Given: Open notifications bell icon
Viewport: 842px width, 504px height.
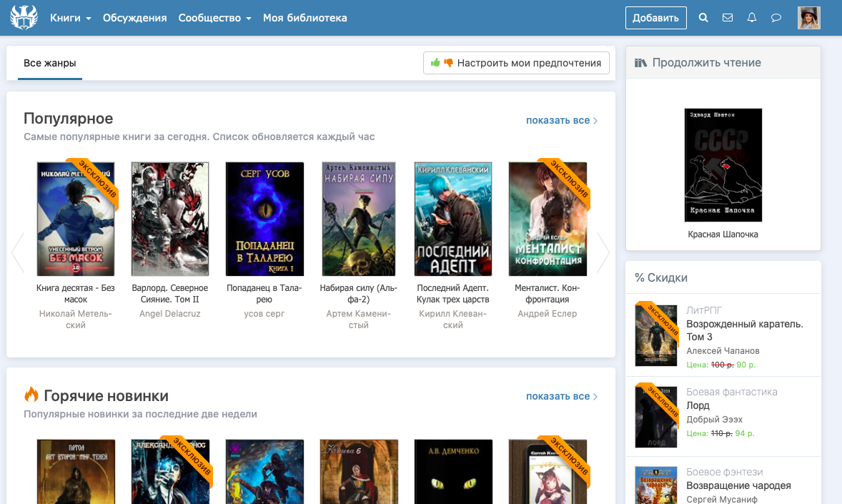Looking at the screenshot, I should click(x=752, y=18).
